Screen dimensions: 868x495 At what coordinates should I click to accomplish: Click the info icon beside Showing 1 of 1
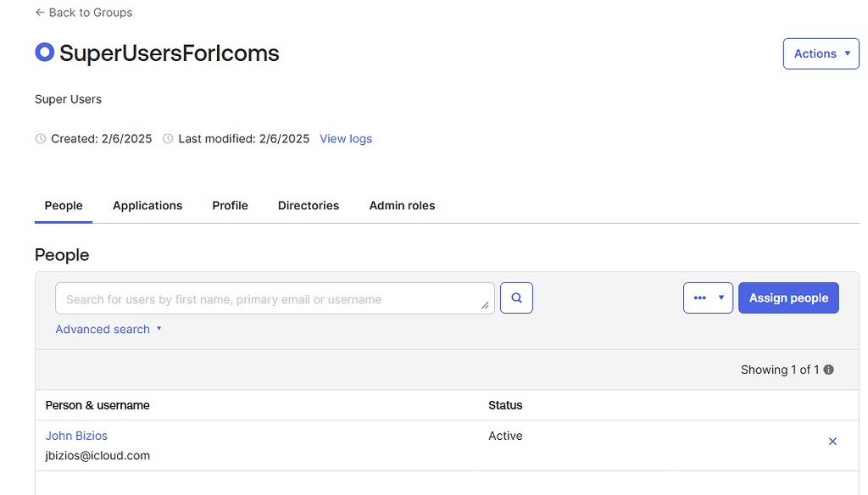coord(829,370)
